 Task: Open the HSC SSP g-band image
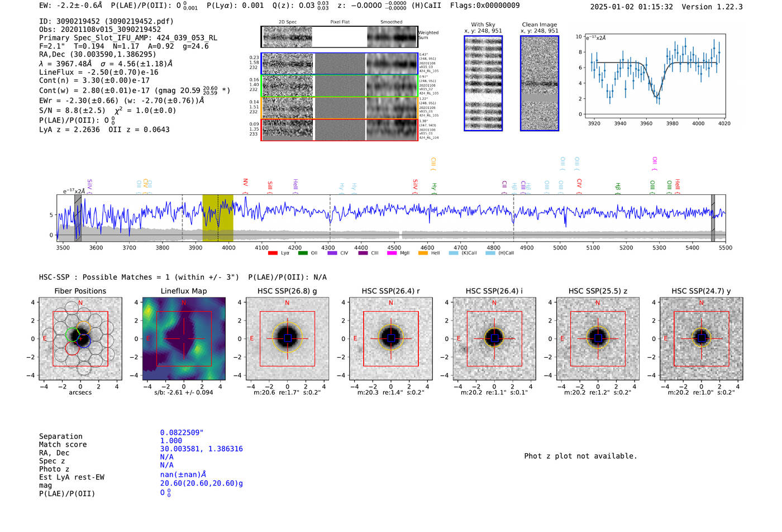pyautogui.click(x=287, y=338)
